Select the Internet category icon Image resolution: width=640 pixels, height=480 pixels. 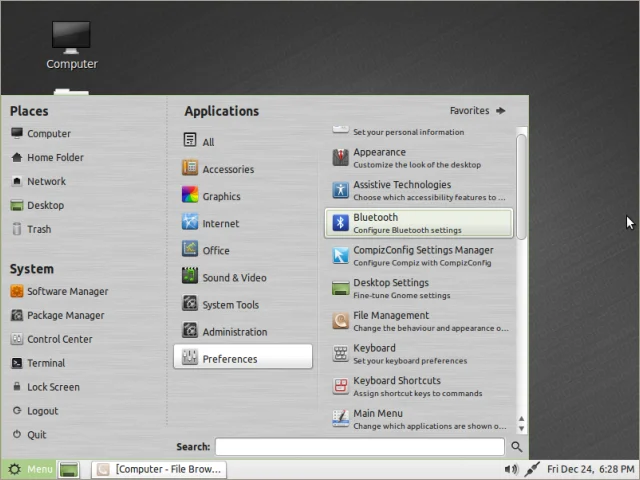click(190, 222)
